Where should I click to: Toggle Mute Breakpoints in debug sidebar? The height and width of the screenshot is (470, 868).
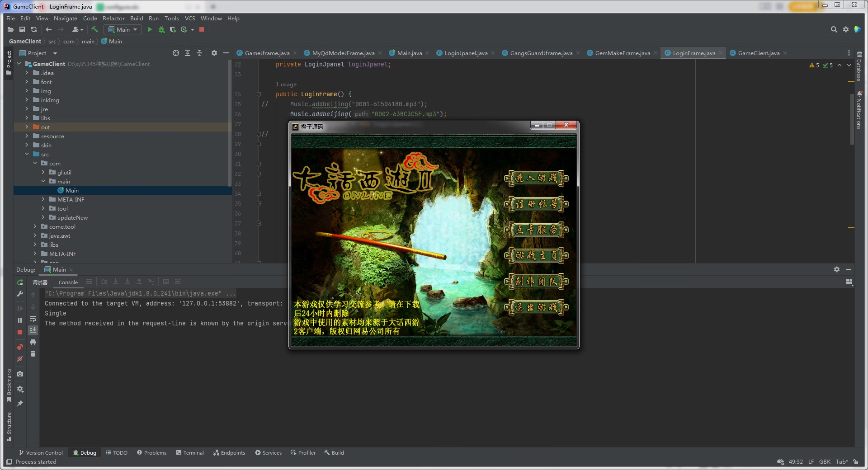coord(20,359)
